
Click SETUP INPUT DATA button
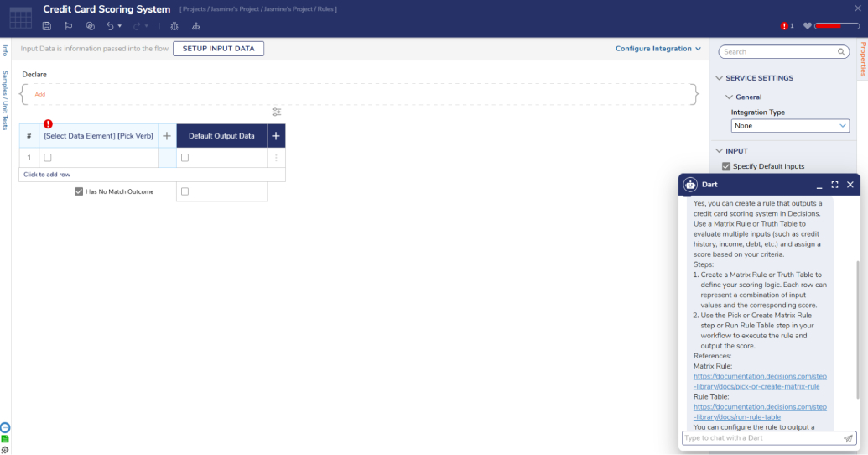point(218,49)
